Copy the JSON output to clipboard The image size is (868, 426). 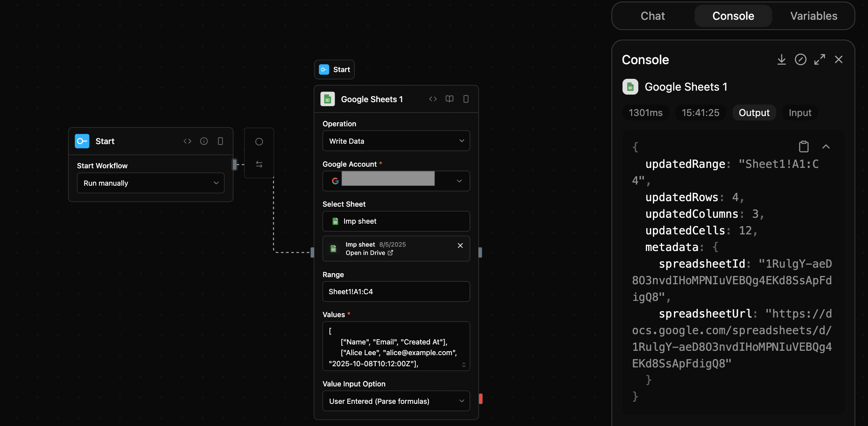pos(803,146)
